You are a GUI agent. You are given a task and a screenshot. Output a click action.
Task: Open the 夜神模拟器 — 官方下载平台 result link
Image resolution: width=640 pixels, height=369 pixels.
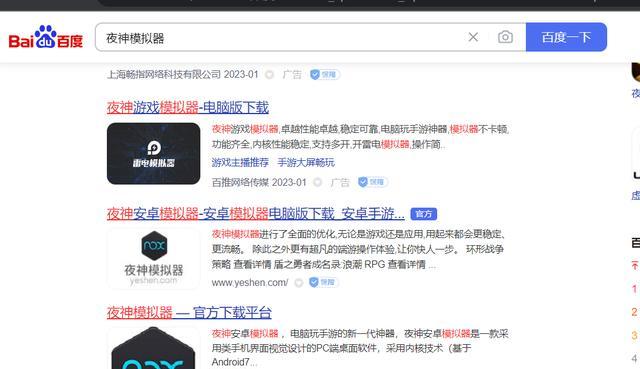coord(189,313)
